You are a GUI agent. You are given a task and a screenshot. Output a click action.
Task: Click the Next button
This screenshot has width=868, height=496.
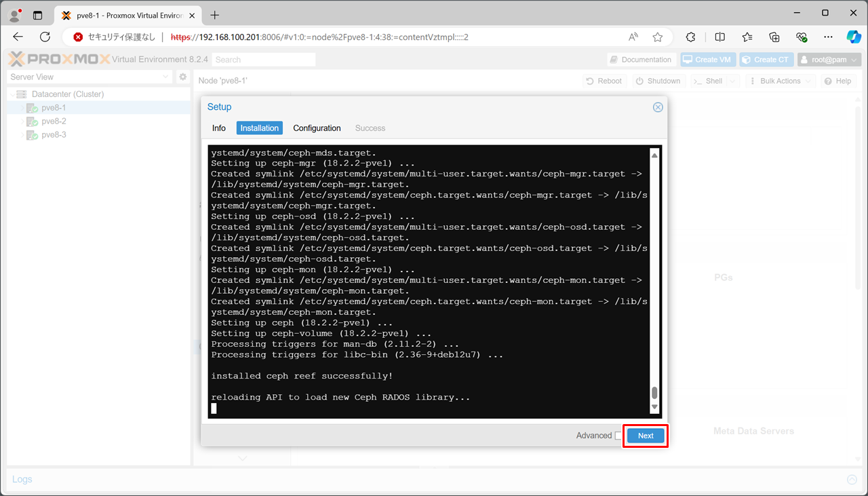(x=646, y=436)
